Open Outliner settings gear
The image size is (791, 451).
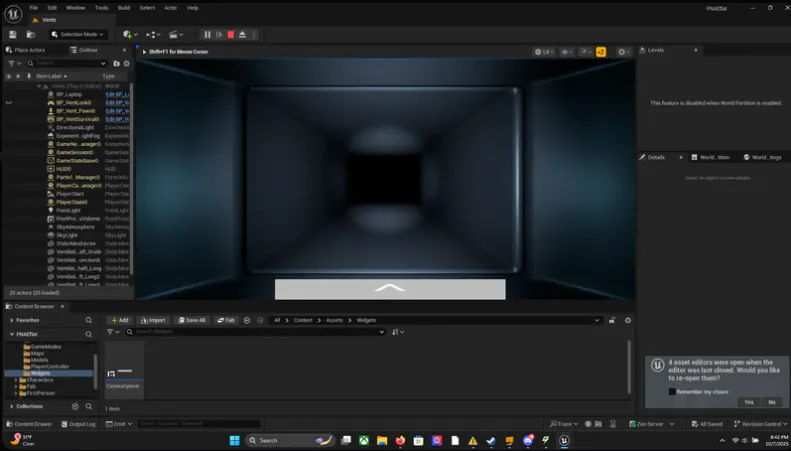pos(127,64)
